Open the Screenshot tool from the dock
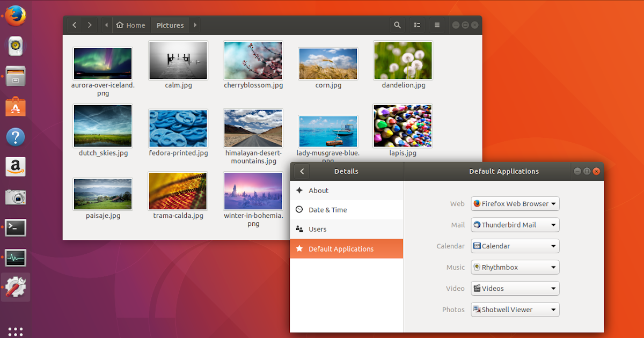The width and height of the screenshot is (644, 338). 16,197
